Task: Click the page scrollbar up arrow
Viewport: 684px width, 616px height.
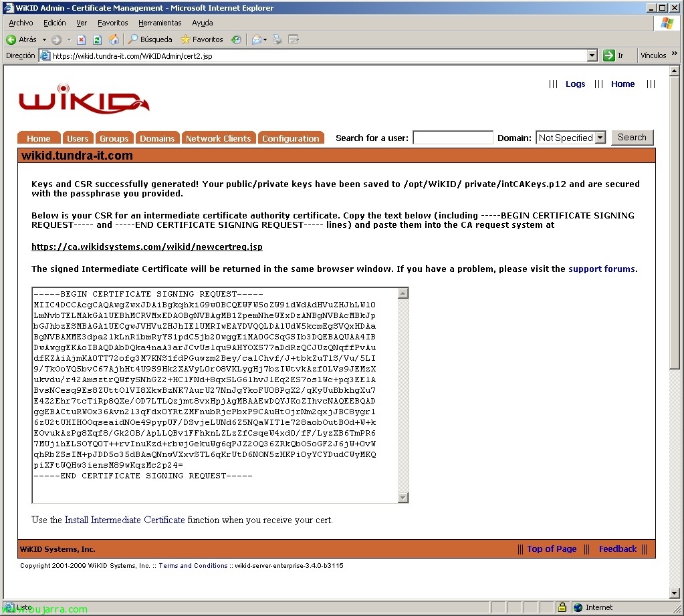Action: click(x=675, y=71)
